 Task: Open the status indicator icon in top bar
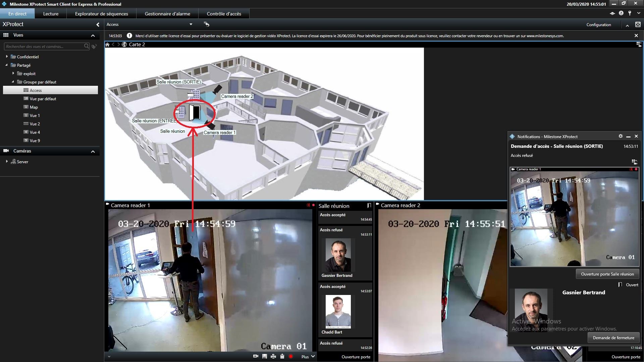coord(612,13)
